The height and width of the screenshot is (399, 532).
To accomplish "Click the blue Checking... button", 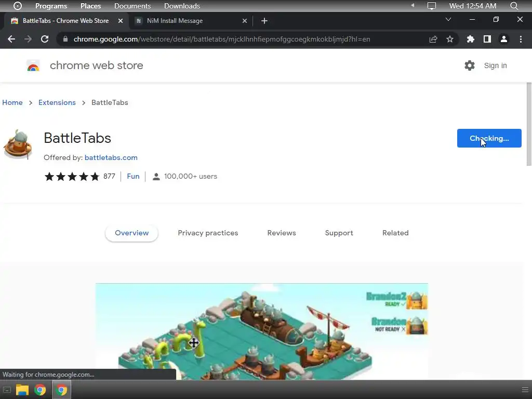I will pyautogui.click(x=489, y=138).
